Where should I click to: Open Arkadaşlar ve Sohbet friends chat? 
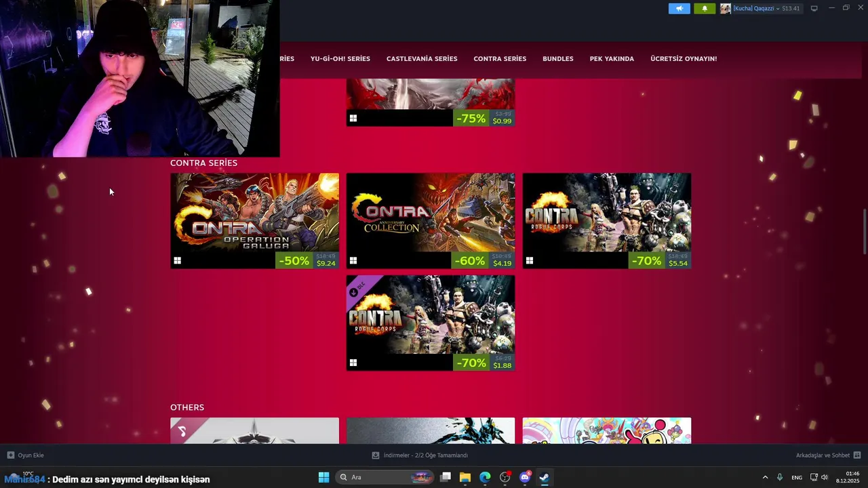pyautogui.click(x=823, y=455)
